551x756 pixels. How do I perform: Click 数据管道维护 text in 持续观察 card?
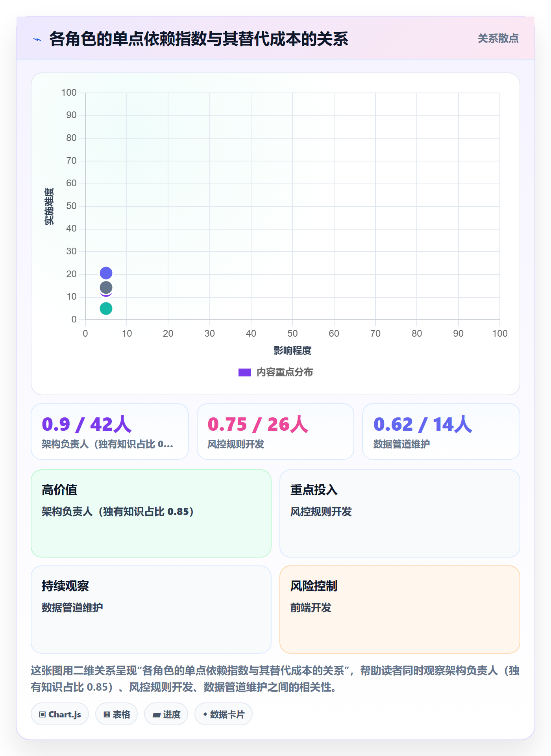pos(72,608)
